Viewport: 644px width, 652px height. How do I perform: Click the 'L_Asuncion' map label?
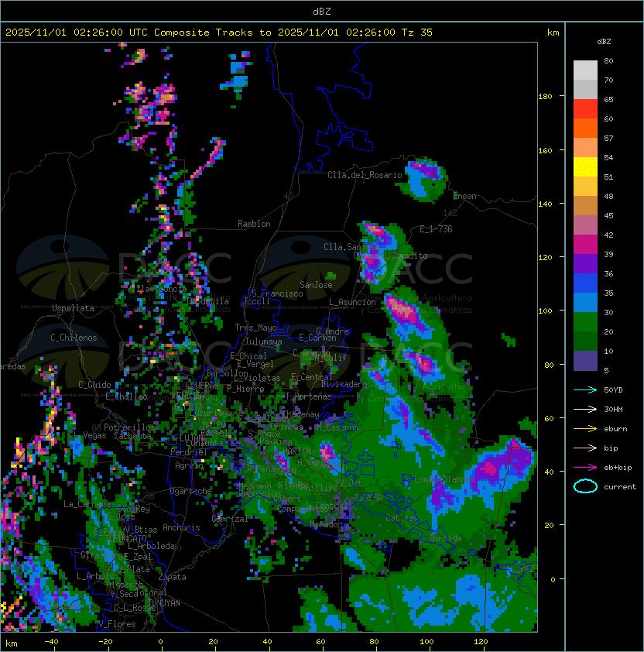click(352, 302)
